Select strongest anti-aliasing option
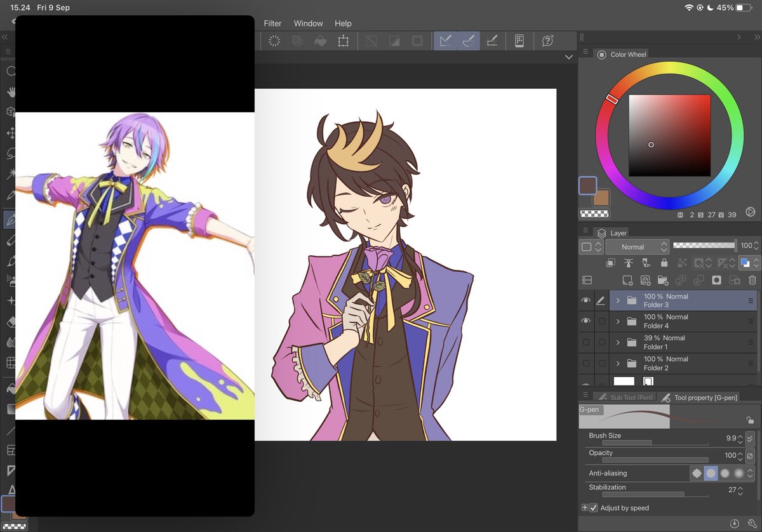 739,473
